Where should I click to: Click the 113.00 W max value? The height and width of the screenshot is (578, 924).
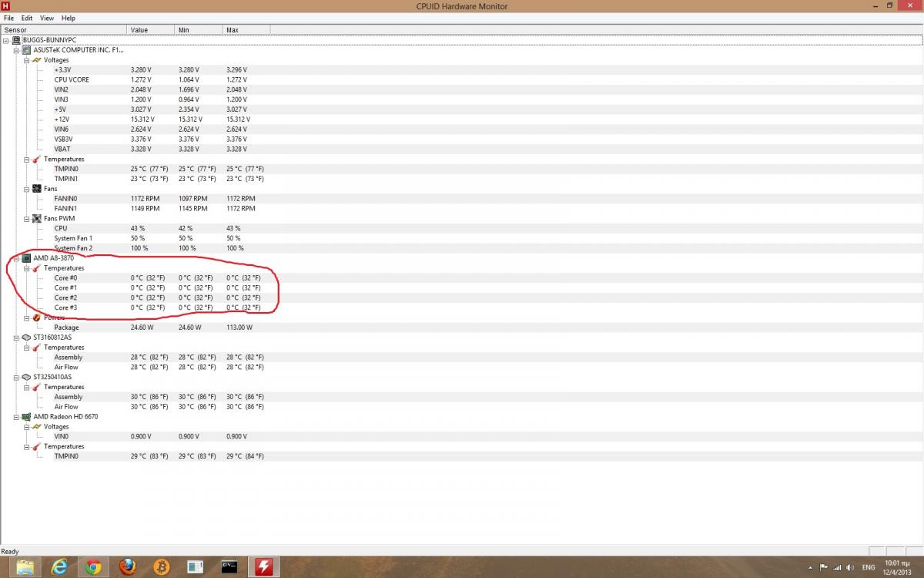[239, 328]
